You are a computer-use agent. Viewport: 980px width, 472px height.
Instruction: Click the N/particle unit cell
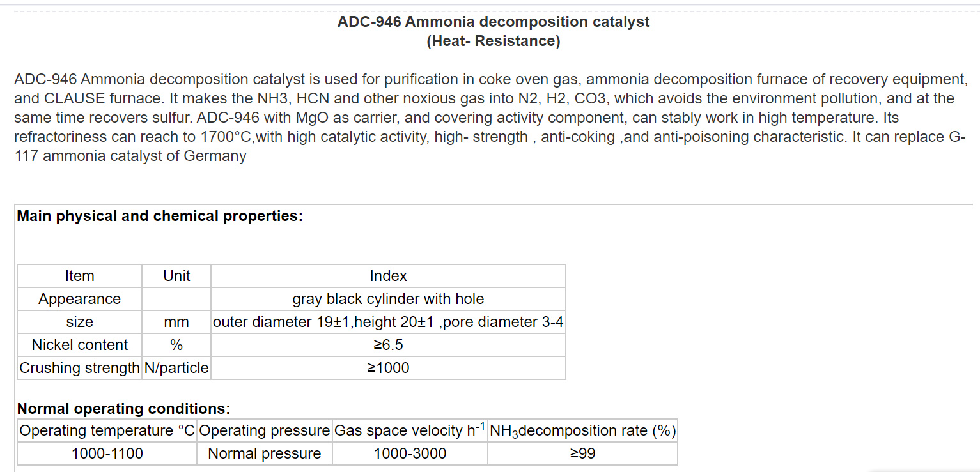pos(176,368)
